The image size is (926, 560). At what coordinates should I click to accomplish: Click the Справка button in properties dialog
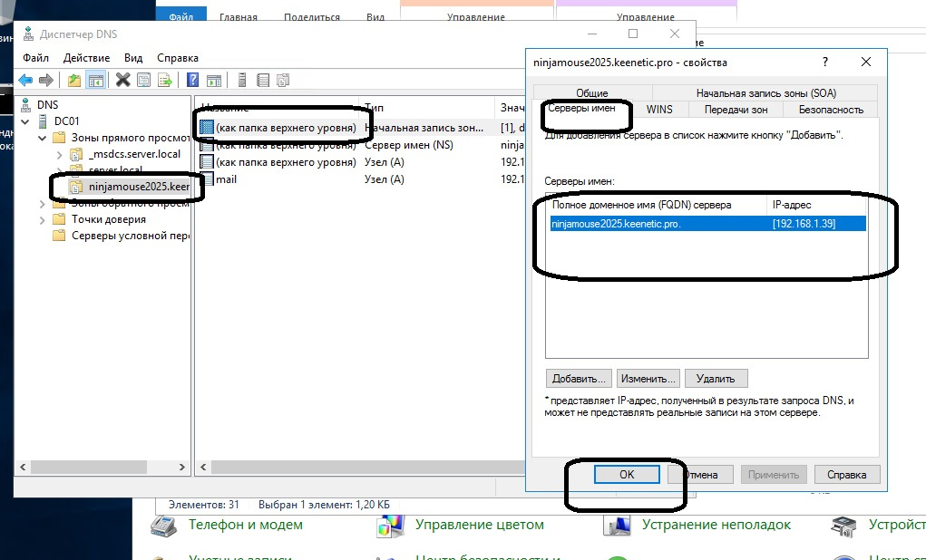(x=847, y=475)
